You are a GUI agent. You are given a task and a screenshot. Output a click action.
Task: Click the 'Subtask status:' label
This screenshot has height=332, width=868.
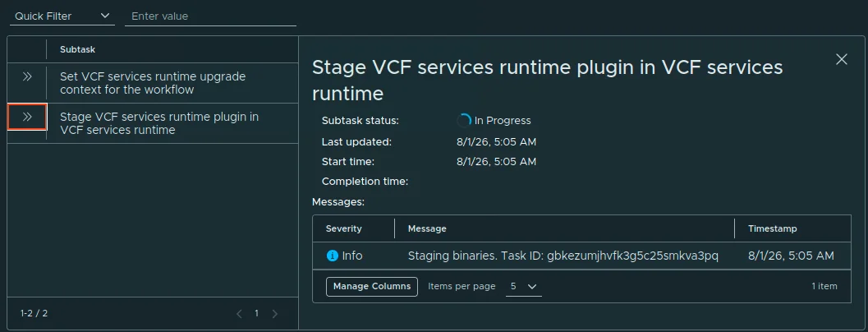point(361,120)
